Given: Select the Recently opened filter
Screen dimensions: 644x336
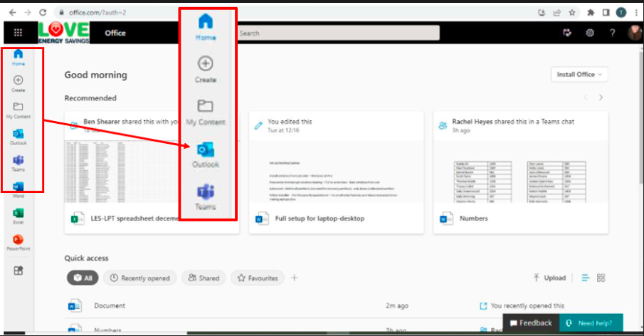Looking at the screenshot, I should (140, 278).
